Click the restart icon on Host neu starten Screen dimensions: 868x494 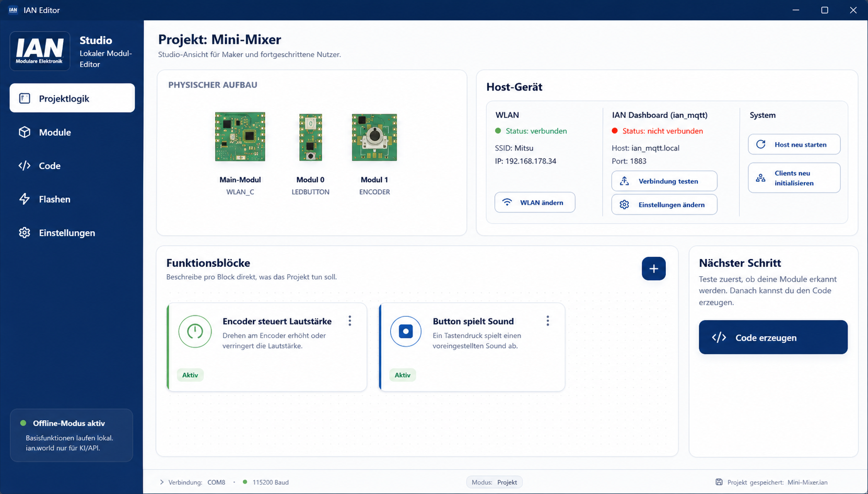(761, 144)
